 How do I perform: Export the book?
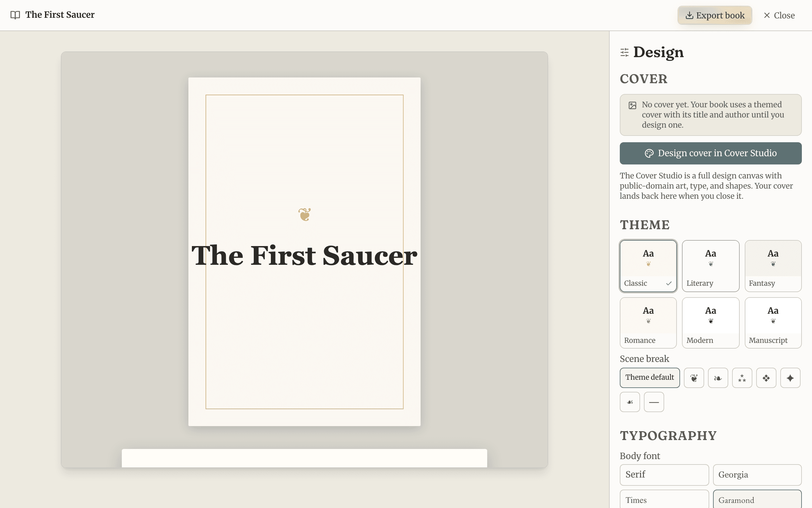[715, 15]
